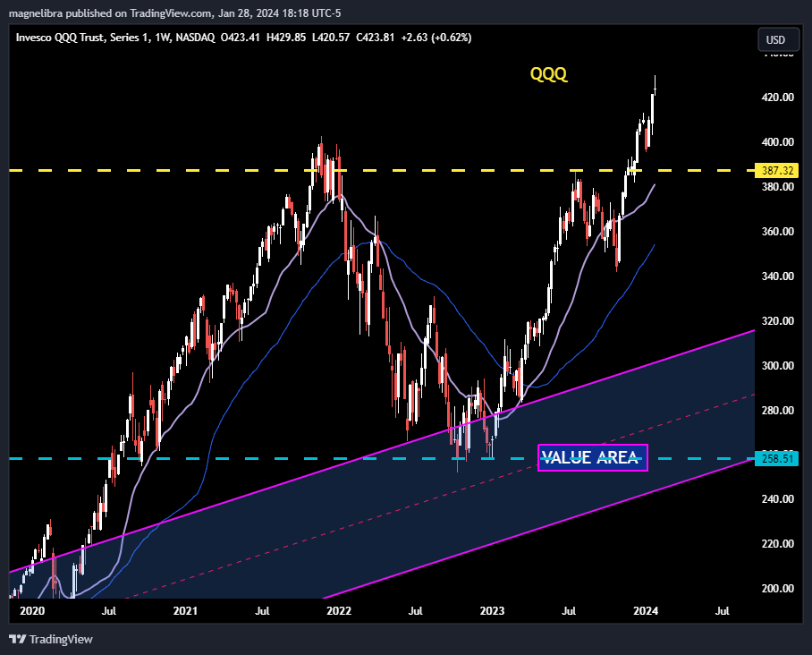Image resolution: width=812 pixels, height=655 pixels.
Task: Click the TradingView logo at the bottom
Action: click(x=51, y=639)
